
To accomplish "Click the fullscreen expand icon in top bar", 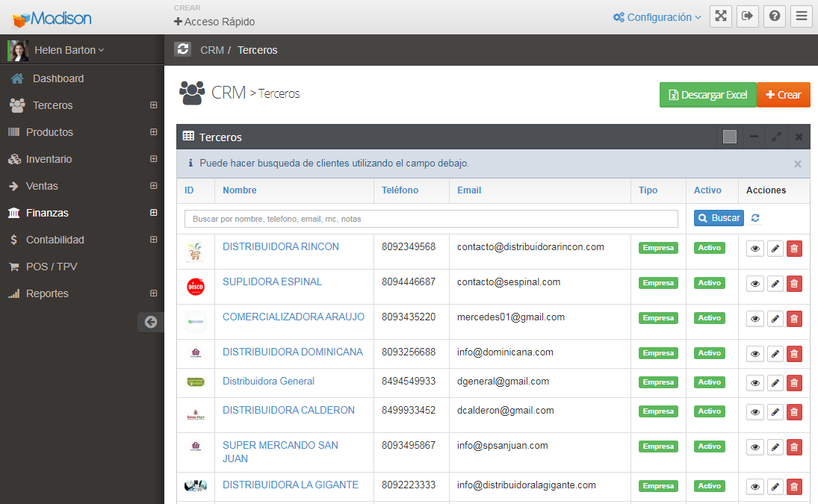I will tap(720, 16).
